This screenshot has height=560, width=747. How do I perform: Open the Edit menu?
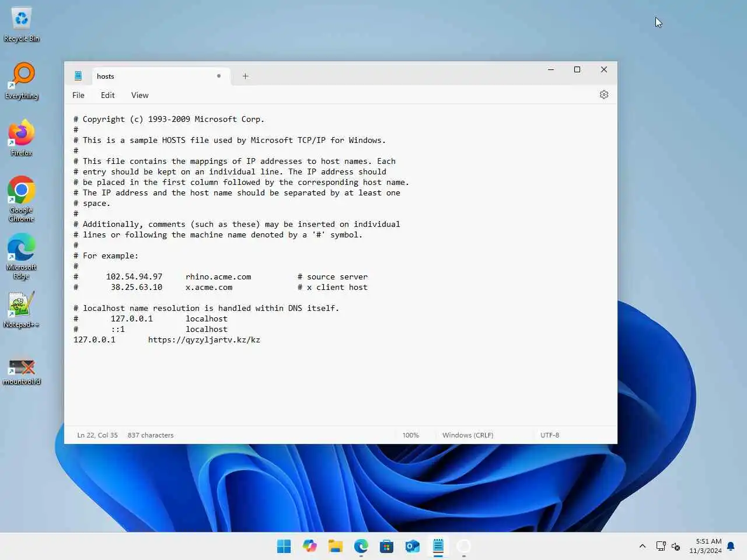107,95
